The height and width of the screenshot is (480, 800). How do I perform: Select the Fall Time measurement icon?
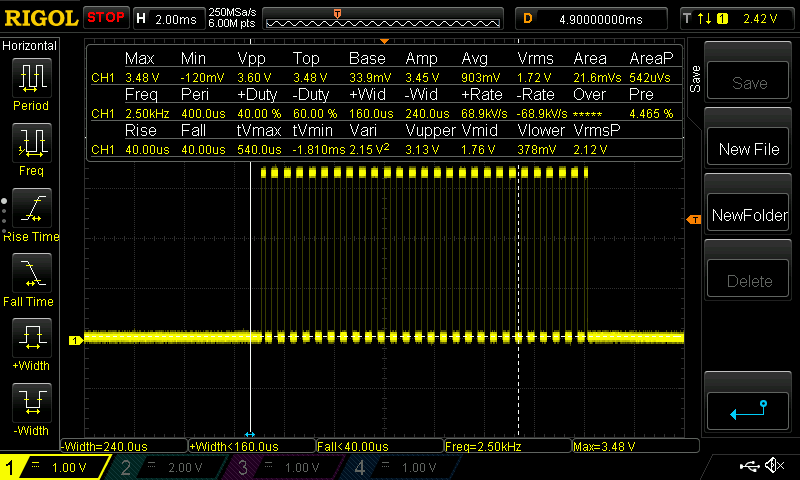pos(32,273)
